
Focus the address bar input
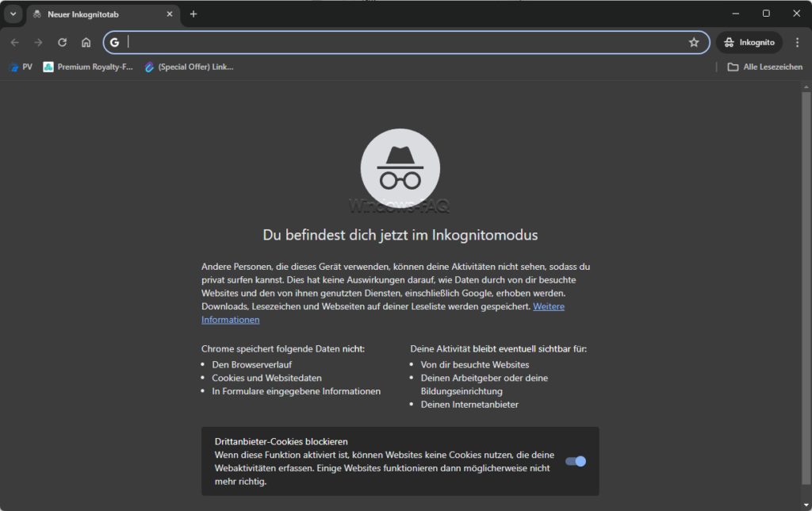406,43
